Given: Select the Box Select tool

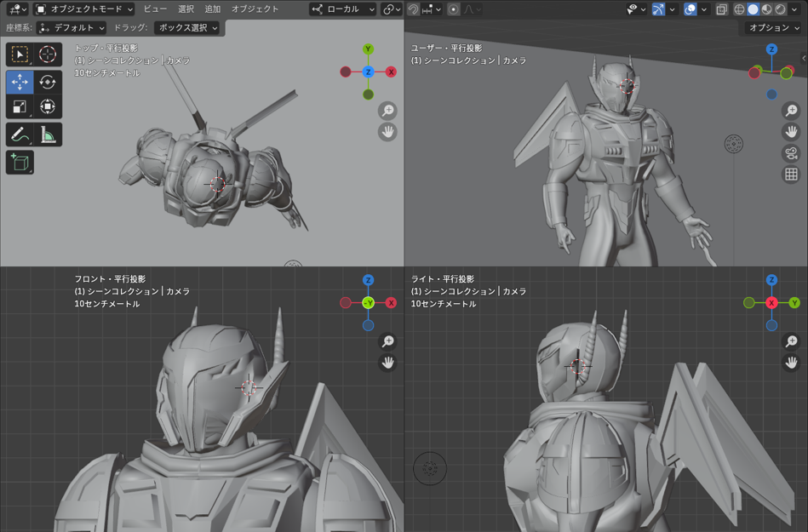Looking at the screenshot, I should click(x=20, y=54).
